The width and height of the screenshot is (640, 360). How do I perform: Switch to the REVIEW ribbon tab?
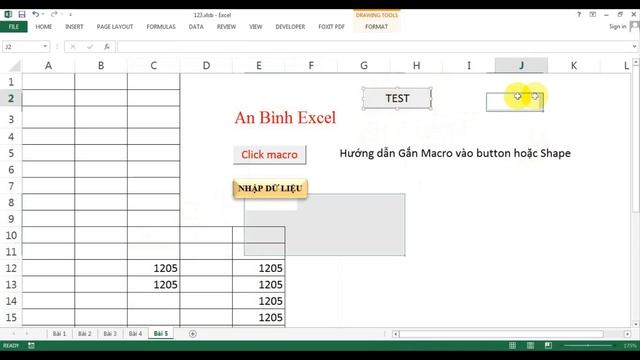click(226, 27)
